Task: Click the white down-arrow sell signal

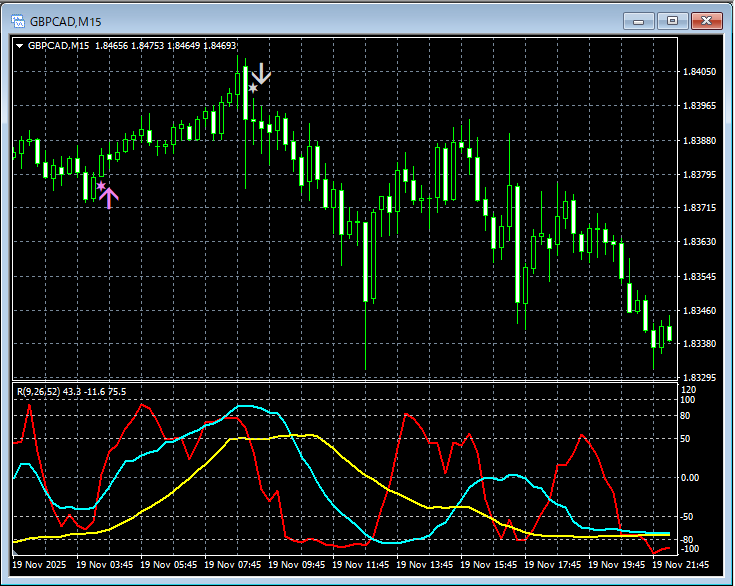Action: tap(261, 73)
